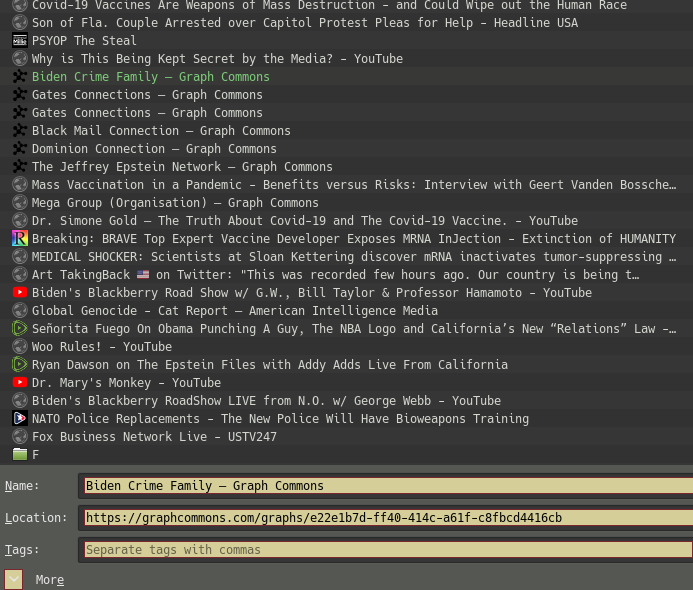Click the green play icon beside 'Señorita Fuego'
The width and height of the screenshot is (693, 590).
click(x=19, y=328)
